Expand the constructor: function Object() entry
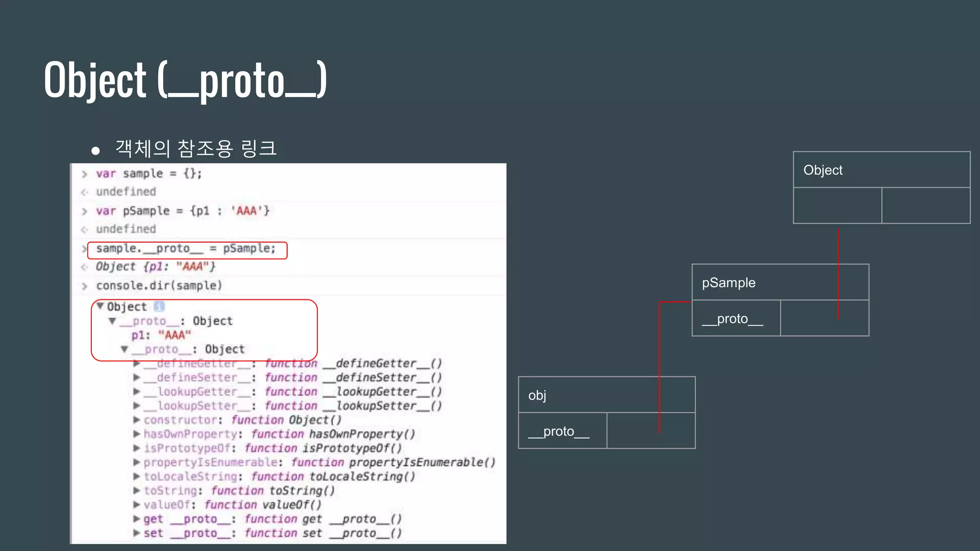This screenshot has height=551, width=980. click(x=137, y=420)
